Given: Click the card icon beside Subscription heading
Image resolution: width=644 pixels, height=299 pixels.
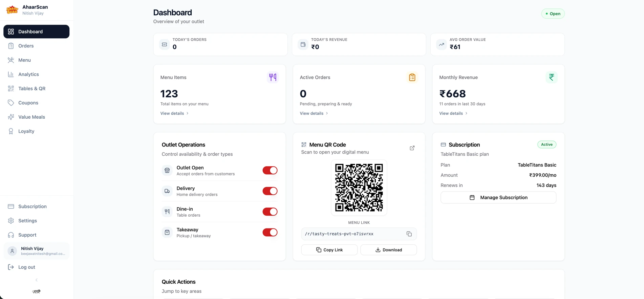Looking at the screenshot, I should (443, 145).
